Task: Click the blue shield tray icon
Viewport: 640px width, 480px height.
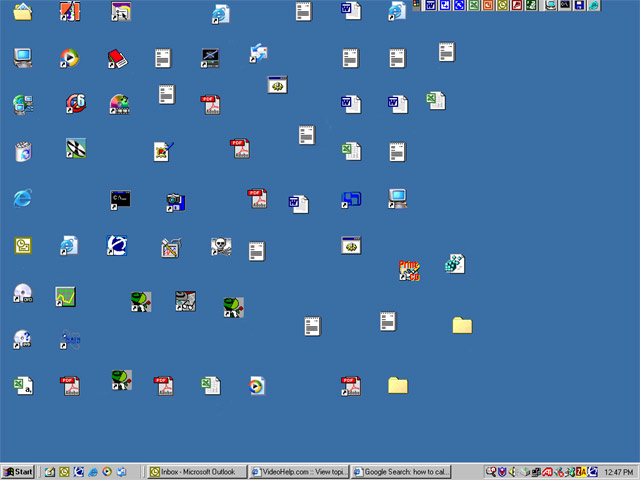Action: [x=502, y=472]
